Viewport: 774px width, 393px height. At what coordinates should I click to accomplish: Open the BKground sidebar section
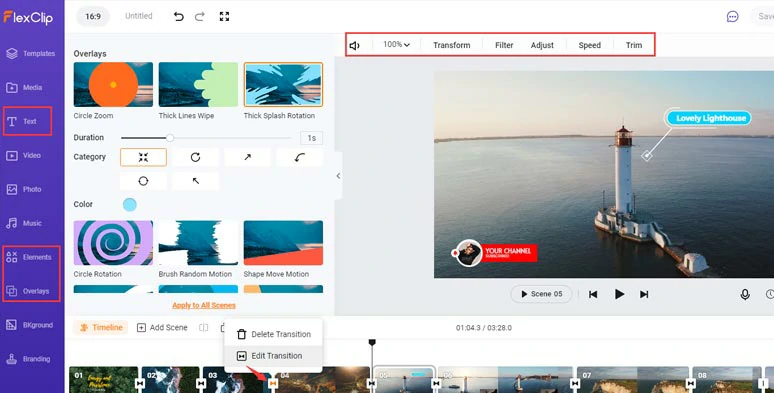(x=29, y=325)
